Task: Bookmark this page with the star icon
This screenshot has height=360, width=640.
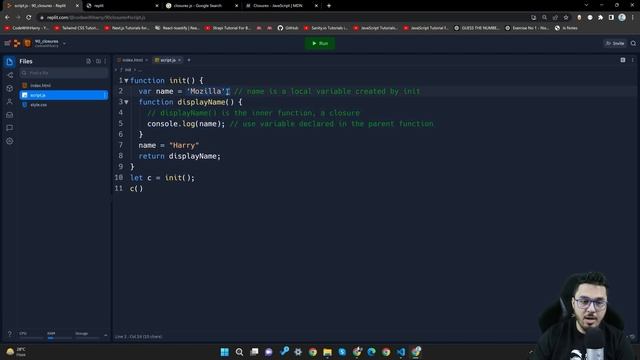Action: coord(566,18)
